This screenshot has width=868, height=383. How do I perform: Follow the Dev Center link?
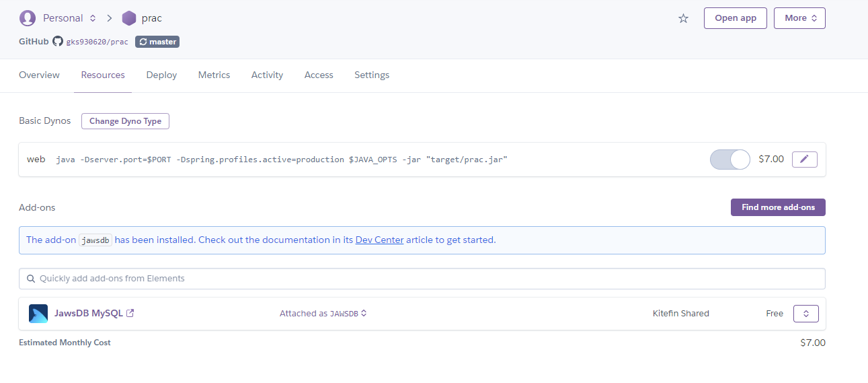pos(379,240)
